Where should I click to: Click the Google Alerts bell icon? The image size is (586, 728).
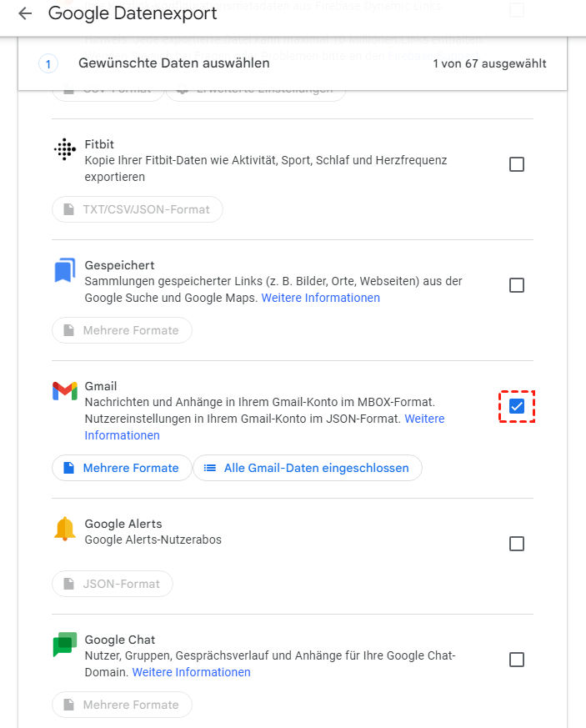tap(64, 529)
